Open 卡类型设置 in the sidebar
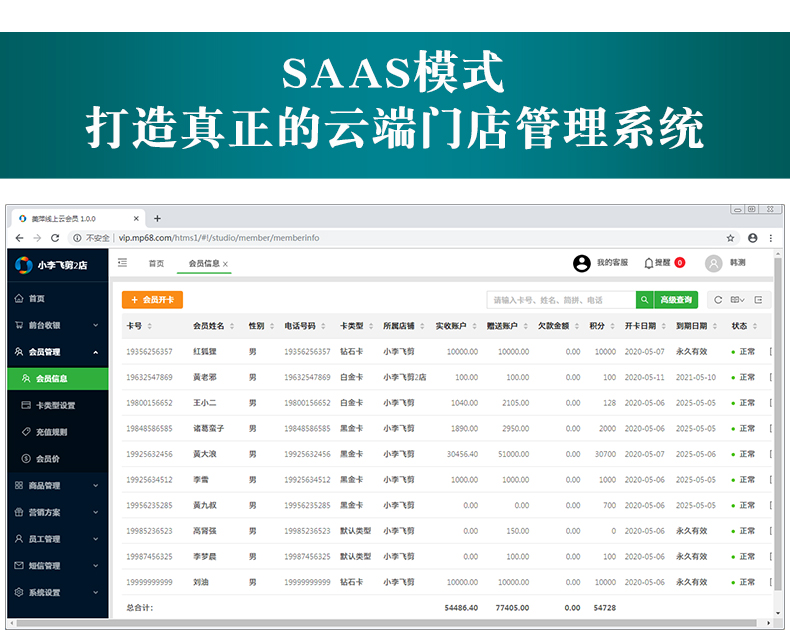This screenshot has width=790, height=630. (55, 406)
